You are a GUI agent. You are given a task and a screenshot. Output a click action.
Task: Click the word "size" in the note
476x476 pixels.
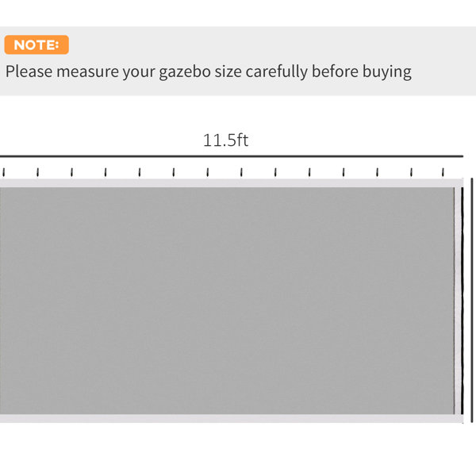228,72
